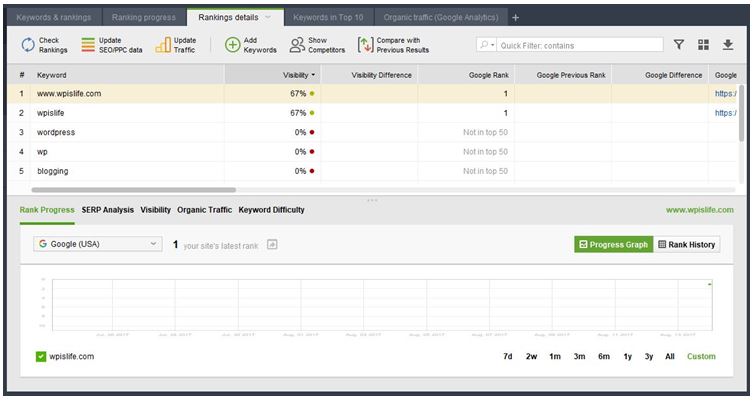
Task: Click the Update Traffic bar chart icon
Action: coord(163,45)
